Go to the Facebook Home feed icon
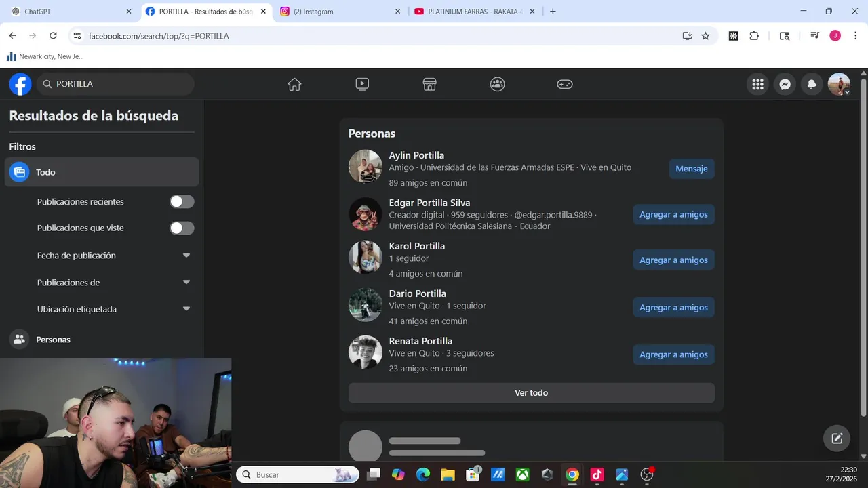The width and height of the screenshot is (868, 488). (294, 84)
